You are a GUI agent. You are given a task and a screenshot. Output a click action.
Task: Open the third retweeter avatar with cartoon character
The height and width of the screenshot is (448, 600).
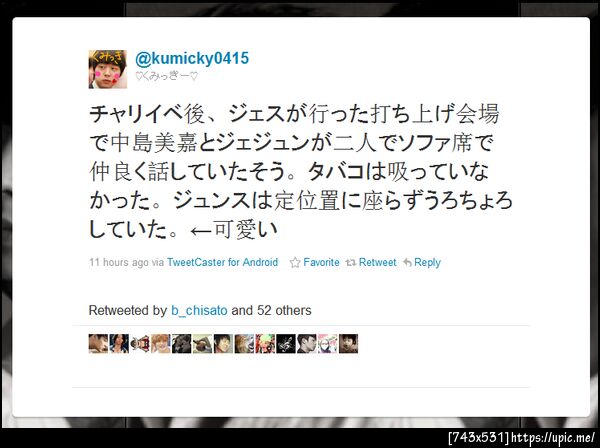pyautogui.click(x=140, y=343)
